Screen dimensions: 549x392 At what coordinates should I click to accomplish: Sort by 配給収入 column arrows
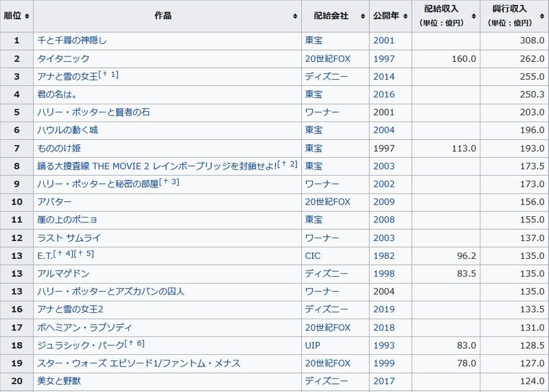[x=474, y=16]
